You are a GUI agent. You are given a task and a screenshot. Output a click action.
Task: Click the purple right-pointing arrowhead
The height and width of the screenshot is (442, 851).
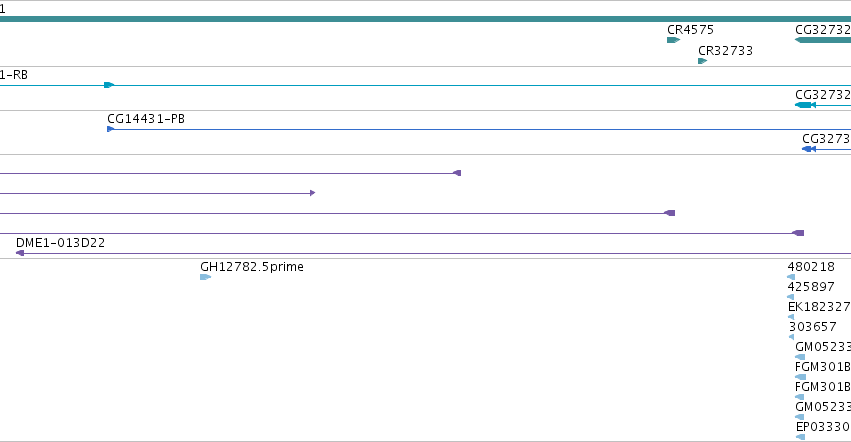(313, 193)
